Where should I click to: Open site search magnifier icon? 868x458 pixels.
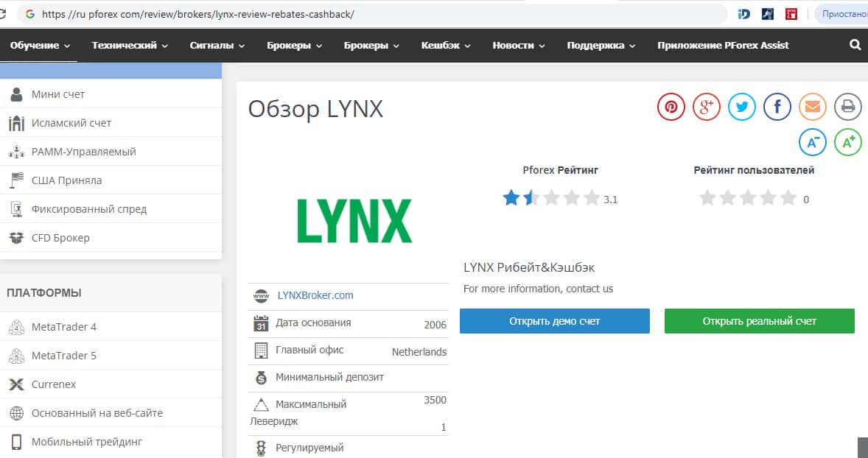click(855, 45)
